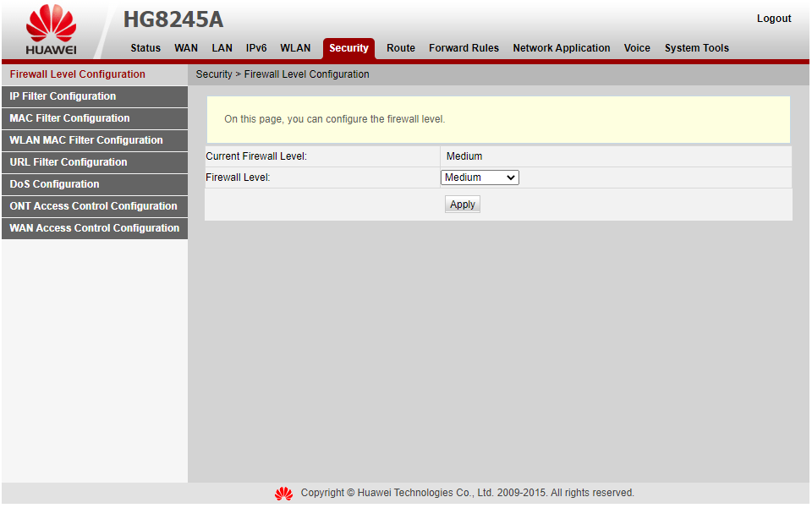812x508 pixels.
Task: Click Logout in the top right corner
Action: (773, 18)
